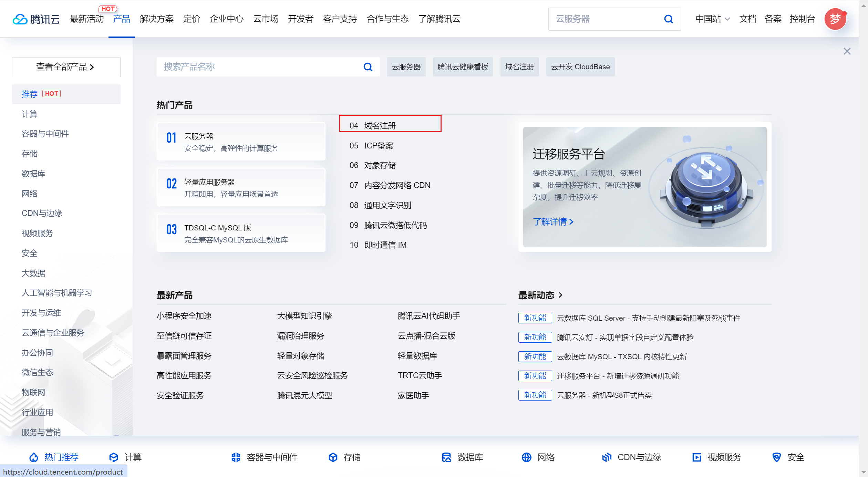
Task: Open the 企业中心 menu
Action: point(227,19)
